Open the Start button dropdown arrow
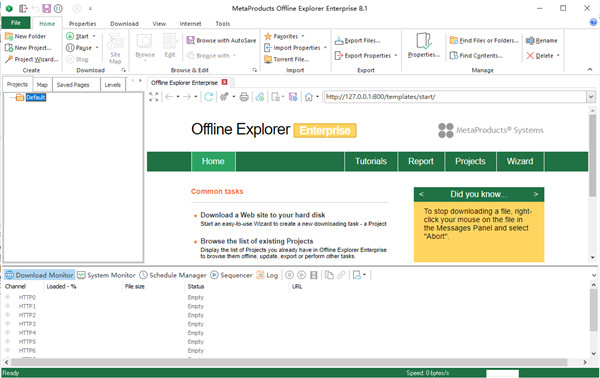The width and height of the screenshot is (600, 378). point(94,36)
